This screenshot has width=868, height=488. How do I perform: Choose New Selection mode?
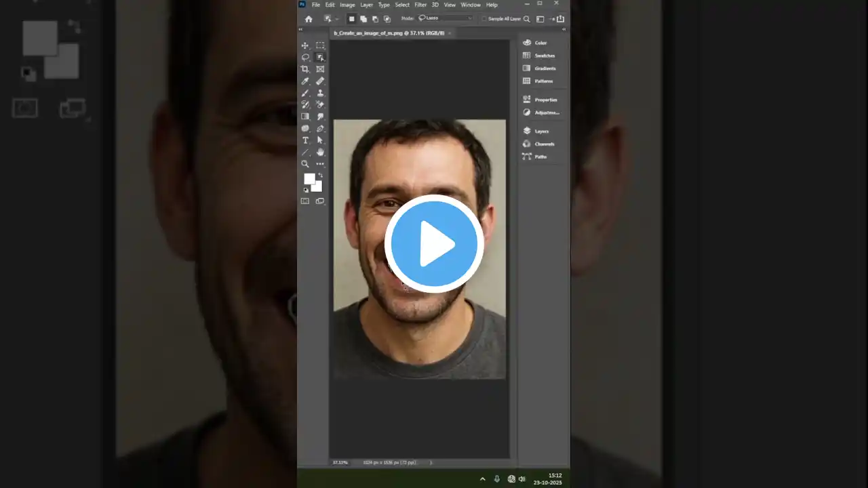351,19
